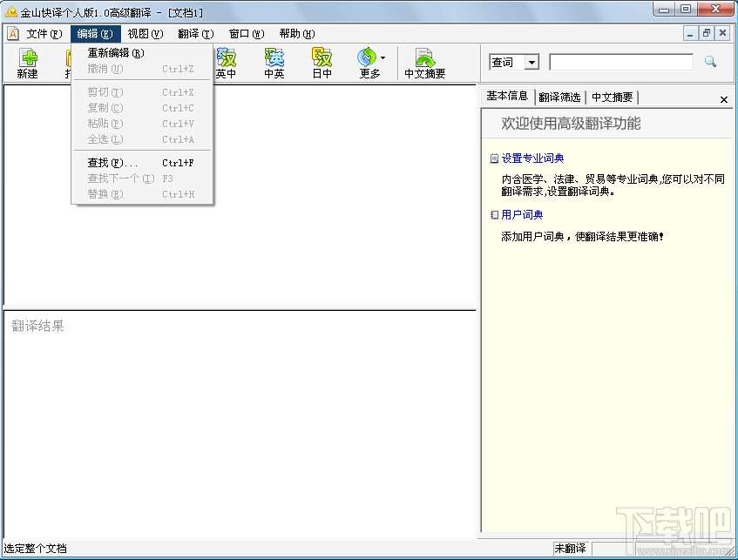Image resolution: width=738 pixels, height=560 pixels.
Task: Click the greyed 撤消(U) menu entry
Action: 142,69
